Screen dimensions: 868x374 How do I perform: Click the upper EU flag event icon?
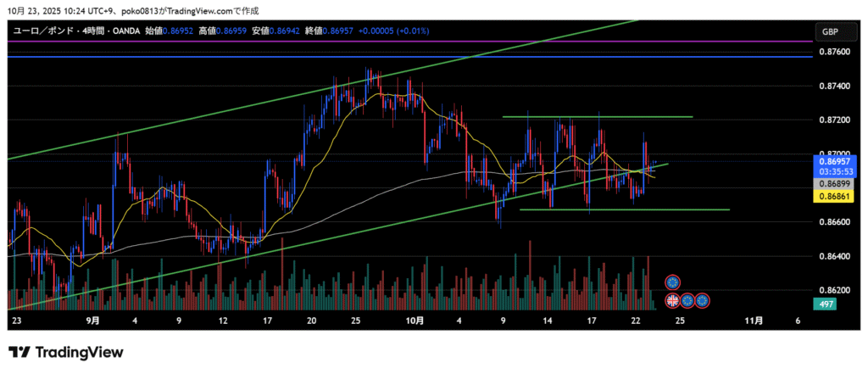click(672, 282)
